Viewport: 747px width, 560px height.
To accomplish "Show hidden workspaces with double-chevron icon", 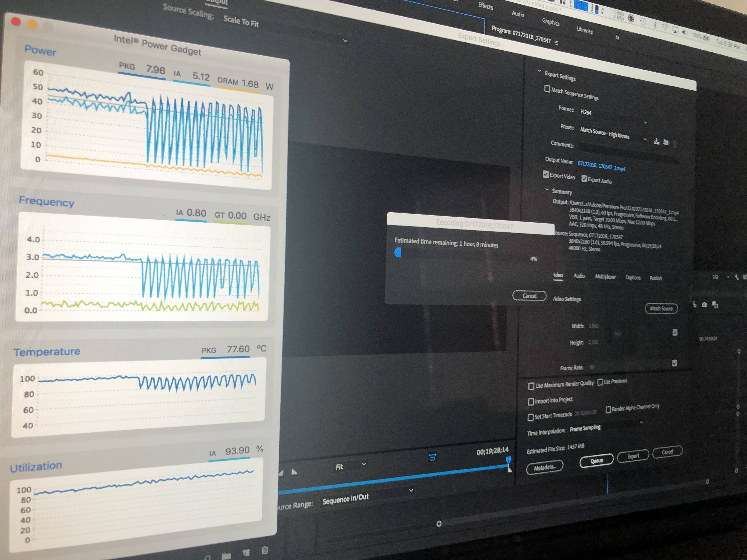I will (x=617, y=37).
